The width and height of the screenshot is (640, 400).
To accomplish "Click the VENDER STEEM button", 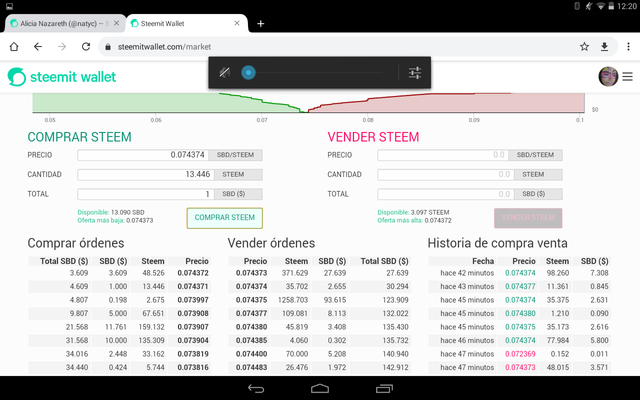I will [x=528, y=218].
